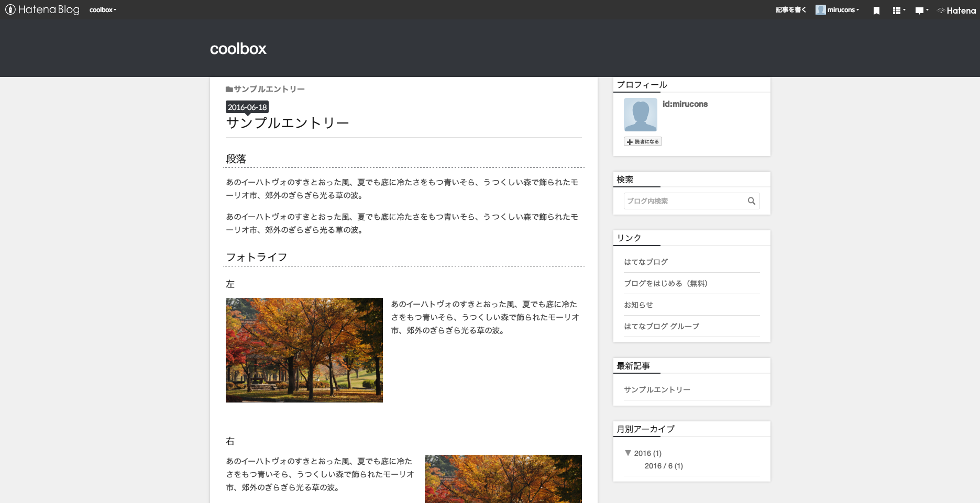Click the リンク sidebar heading
Screen dimensions: 980x503
coord(629,238)
